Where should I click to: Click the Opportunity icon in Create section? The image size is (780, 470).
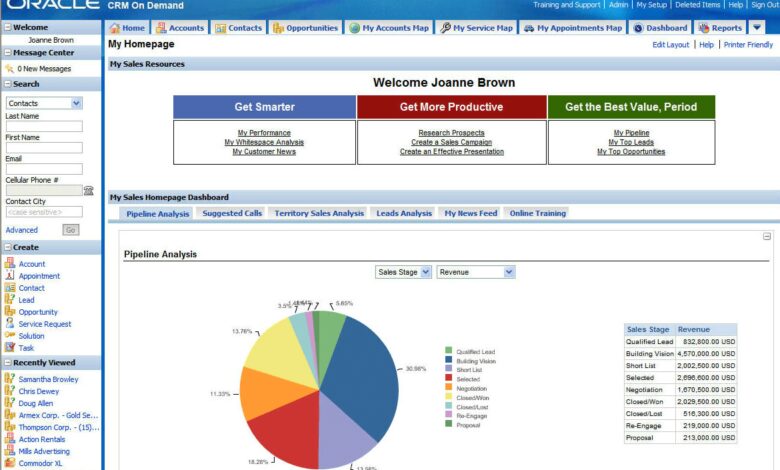click(x=10, y=311)
